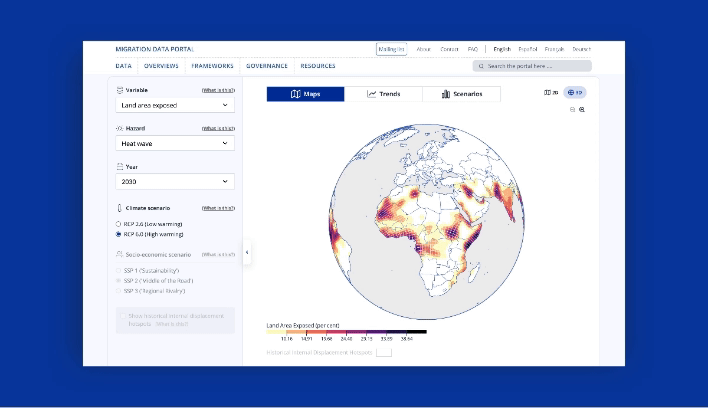Click the Land Area Exposed color legend bar

(346, 332)
